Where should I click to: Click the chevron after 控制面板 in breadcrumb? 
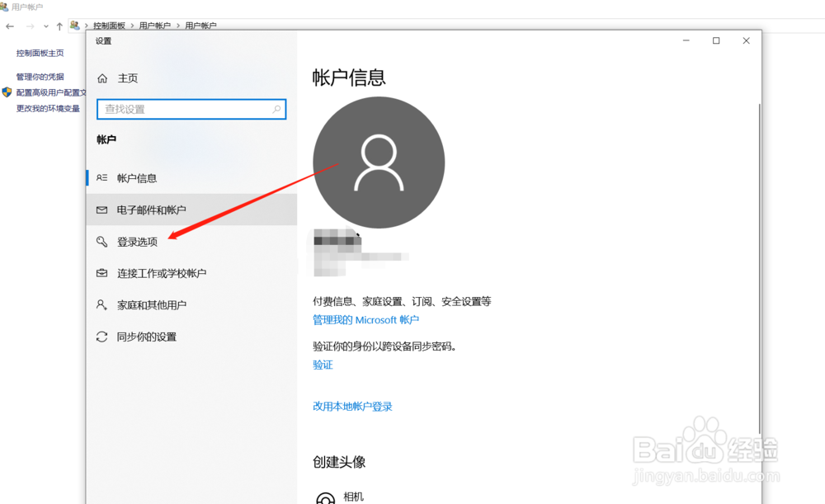pos(130,26)
